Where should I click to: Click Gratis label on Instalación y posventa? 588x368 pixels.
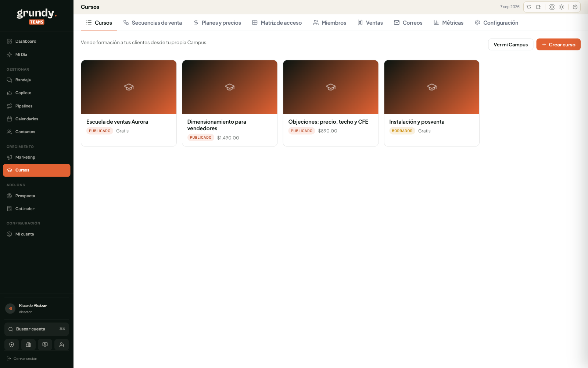point(424,131)
